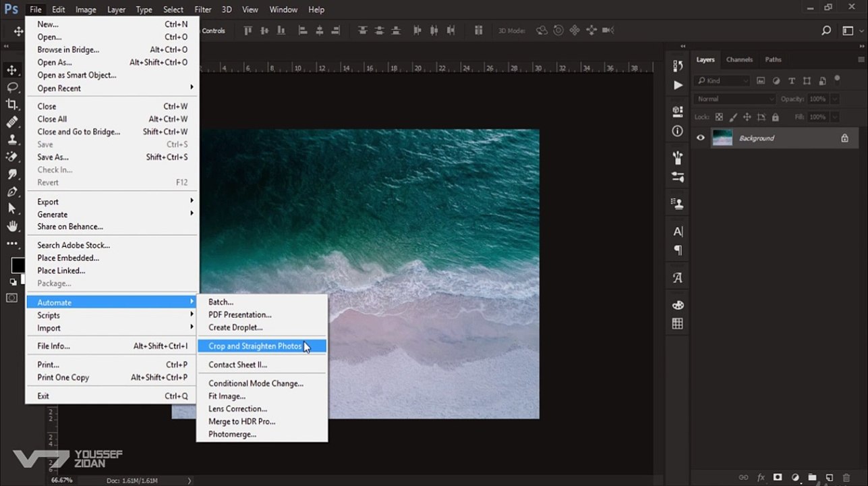The image size is (868, 486).
Task: Select the Pen tool
Action: click(12, 192)
